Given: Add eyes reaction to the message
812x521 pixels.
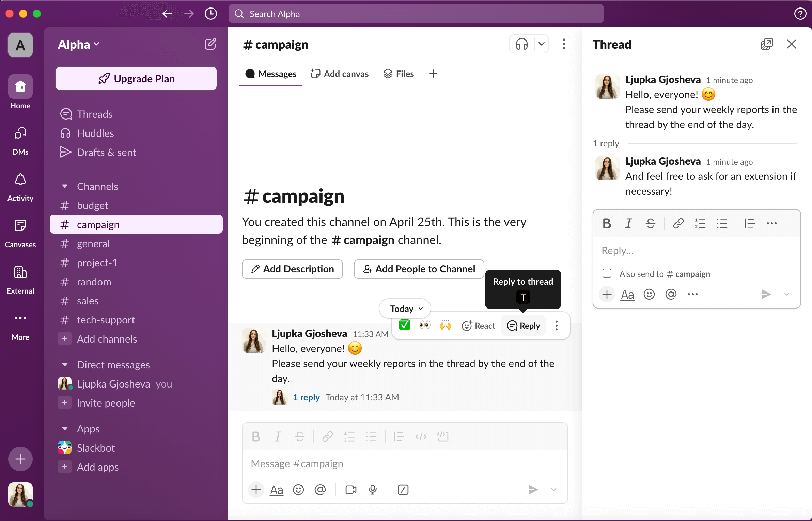Looking at the screenshot, I should (425, 326).
